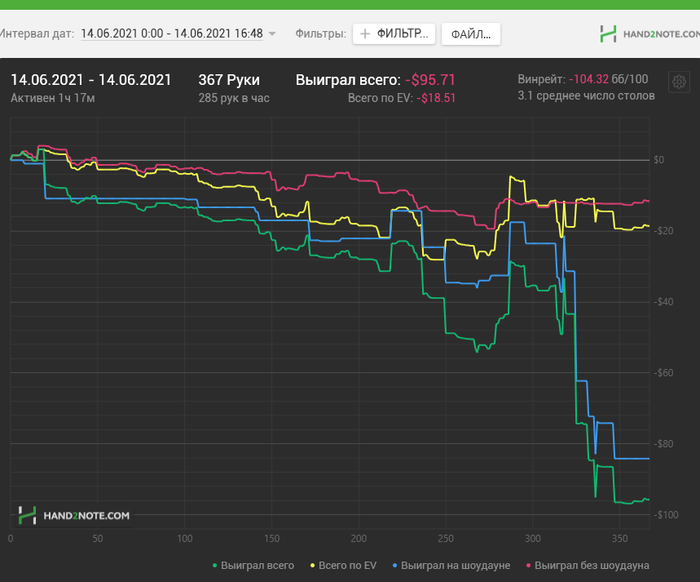The width and height of the screenshot is (700, 582).
Task: Click the 3.1 среднее число столов text
Action: [586, 96]
